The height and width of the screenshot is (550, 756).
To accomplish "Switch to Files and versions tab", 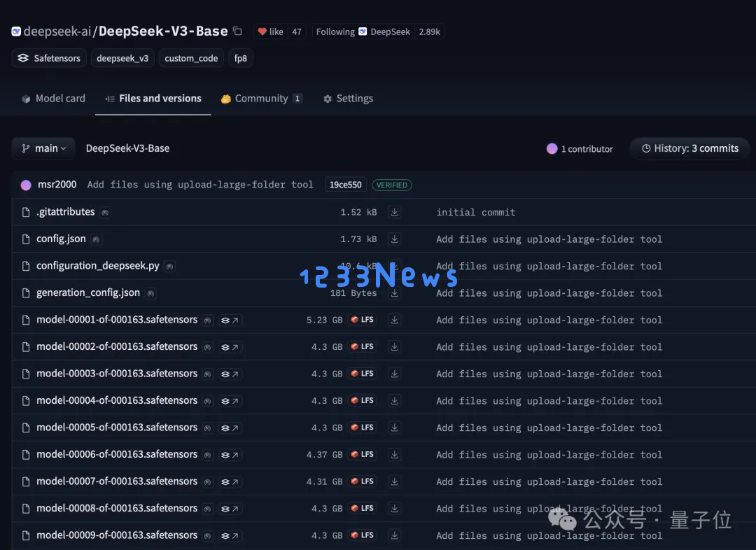I will [x=153, y=99].
